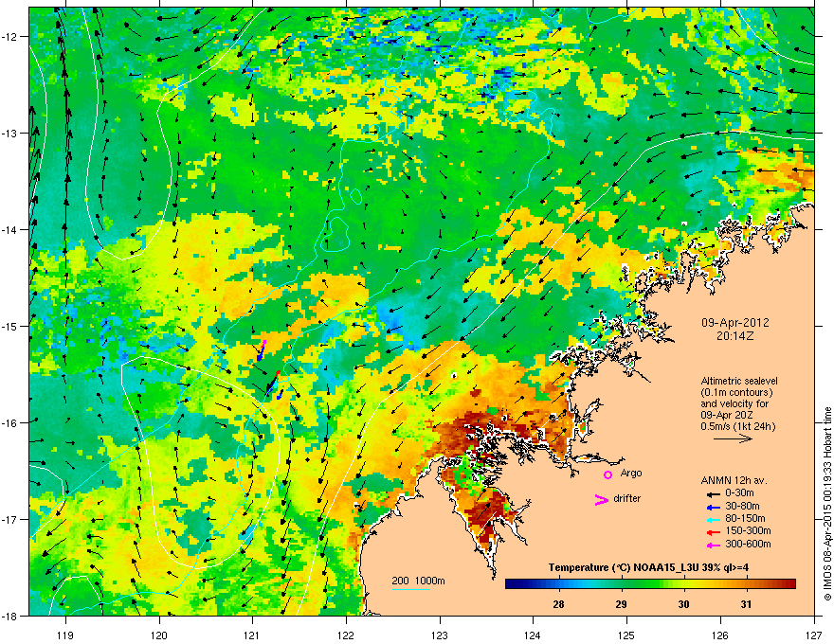Click latitude axis label -15
Screen dimensions: 834x644
[x=10, y=326]
